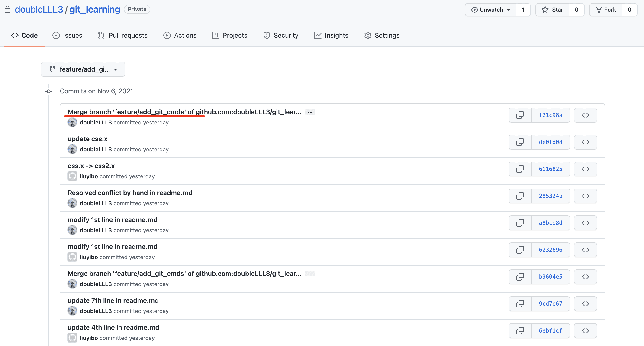This screenshot has width=644, height=346.
Task: Open the Security tab
Action: (281, 35)
